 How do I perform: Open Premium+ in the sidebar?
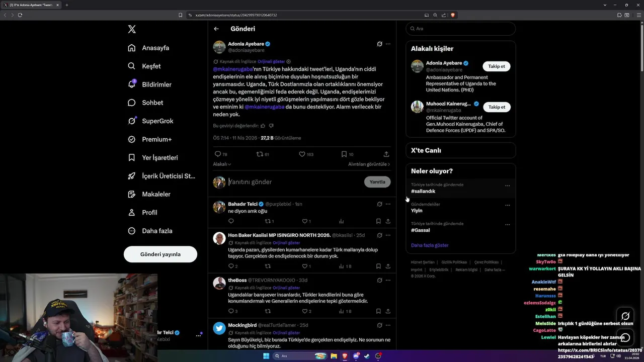[149, 139]
